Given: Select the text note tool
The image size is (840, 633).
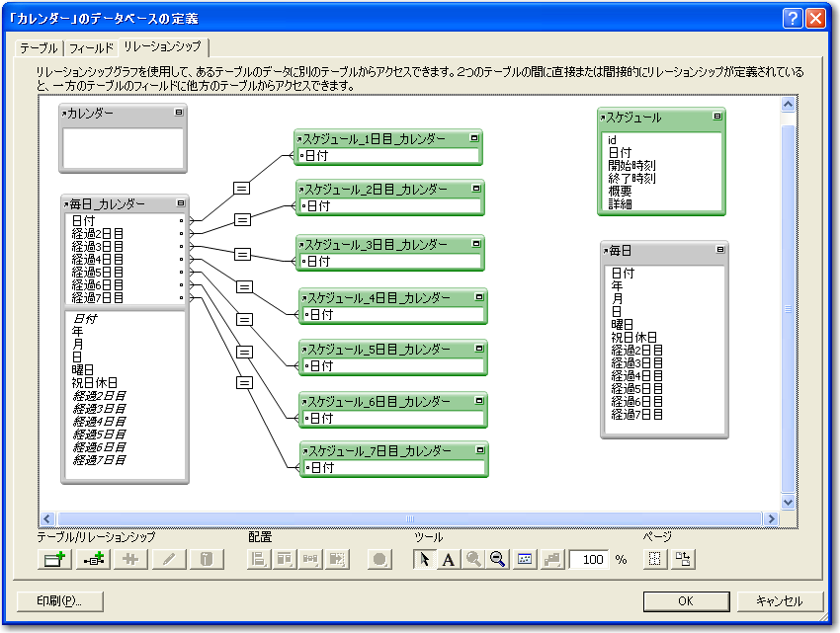Looking at the screenshot, I should click(x=448, y=559).
